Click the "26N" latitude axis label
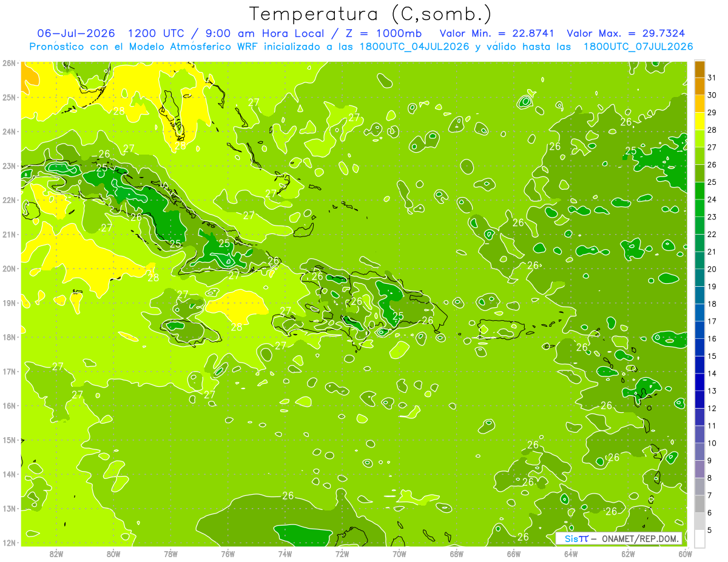Image resolution: width=728 pixels, height=562 pixels. tap(9, 63)
